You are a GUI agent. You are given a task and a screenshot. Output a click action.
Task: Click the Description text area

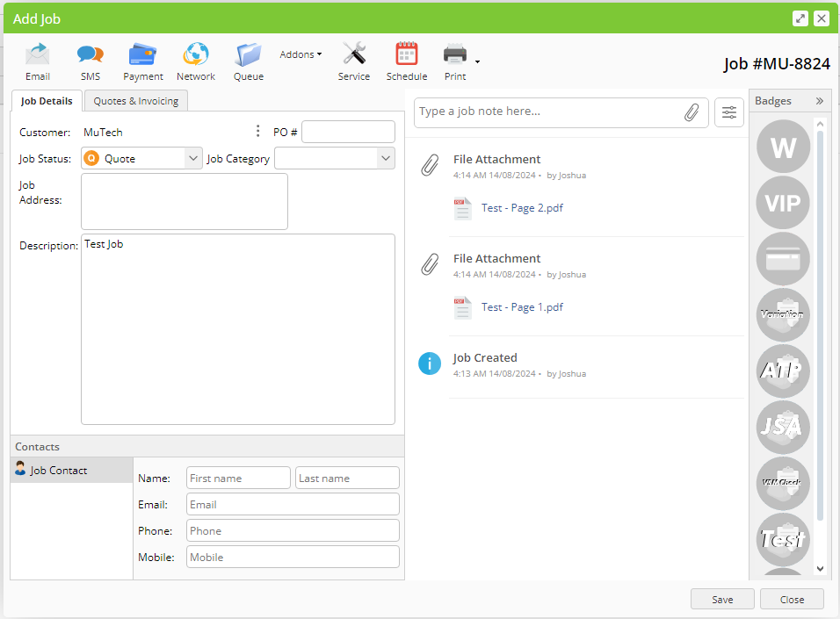[238, 329]
